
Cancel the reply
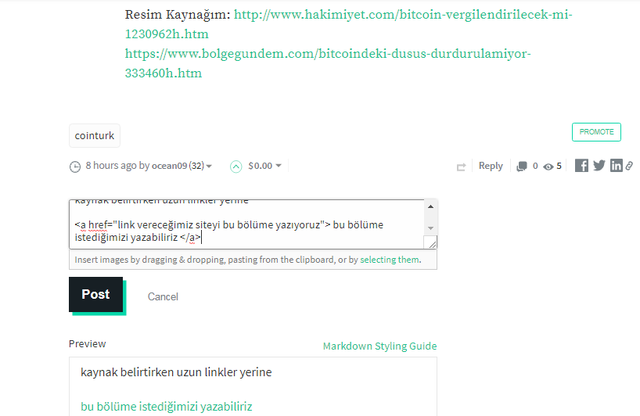tap(163, 296)
